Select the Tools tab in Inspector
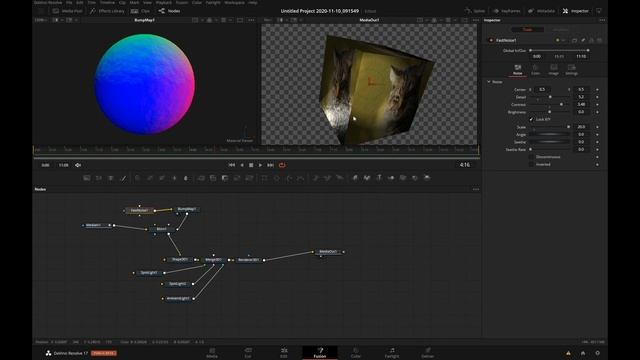640x360 pixels. pyautogui.click(x=528, y=29)
